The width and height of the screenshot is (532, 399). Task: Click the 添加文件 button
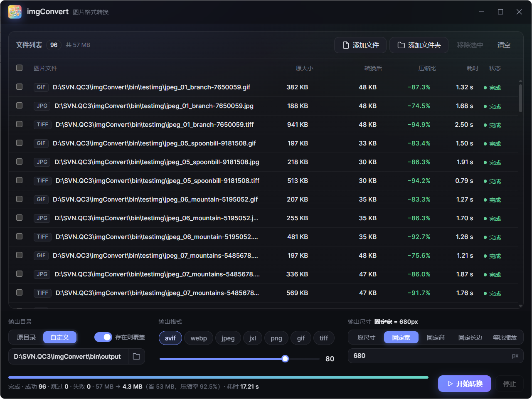pyautogui.click(x=360, y=45)
